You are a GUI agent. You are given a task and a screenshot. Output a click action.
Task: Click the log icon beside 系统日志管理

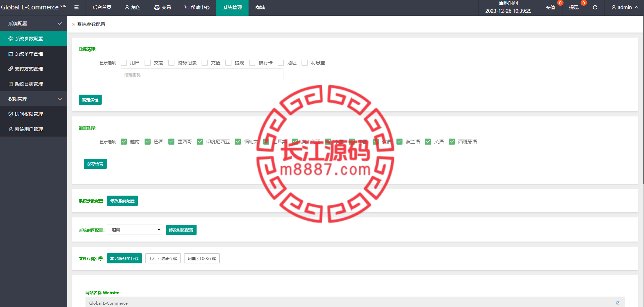(11, 84)
